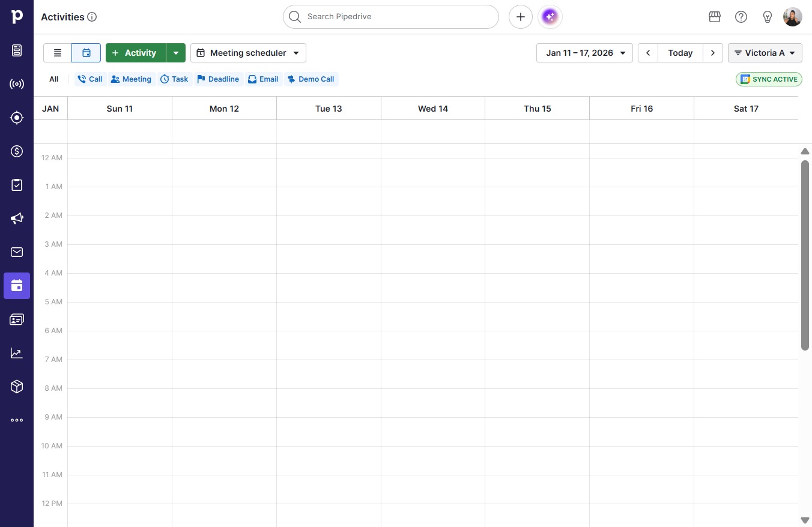
Task: Filter activities by Demo Call
Action: (x=311, y=79)
